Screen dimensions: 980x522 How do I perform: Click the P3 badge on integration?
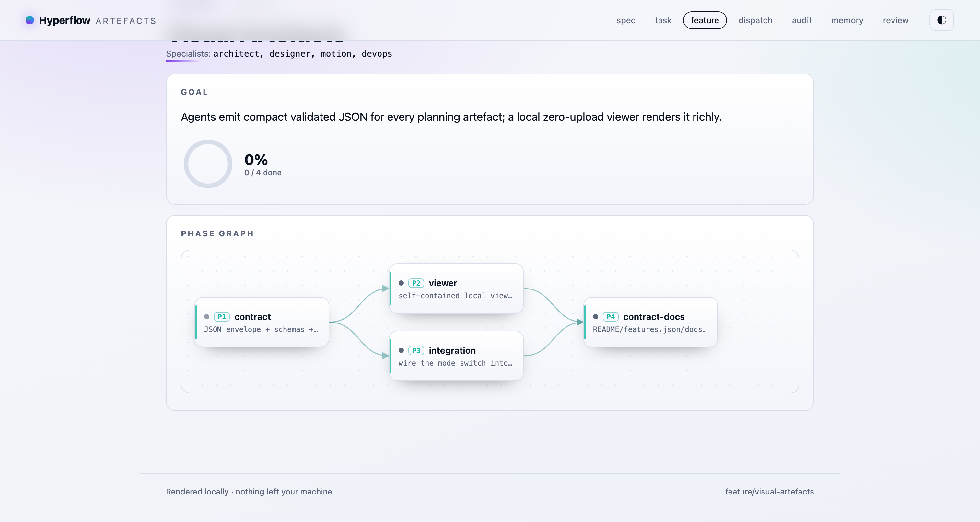click(x=416, y=350)
